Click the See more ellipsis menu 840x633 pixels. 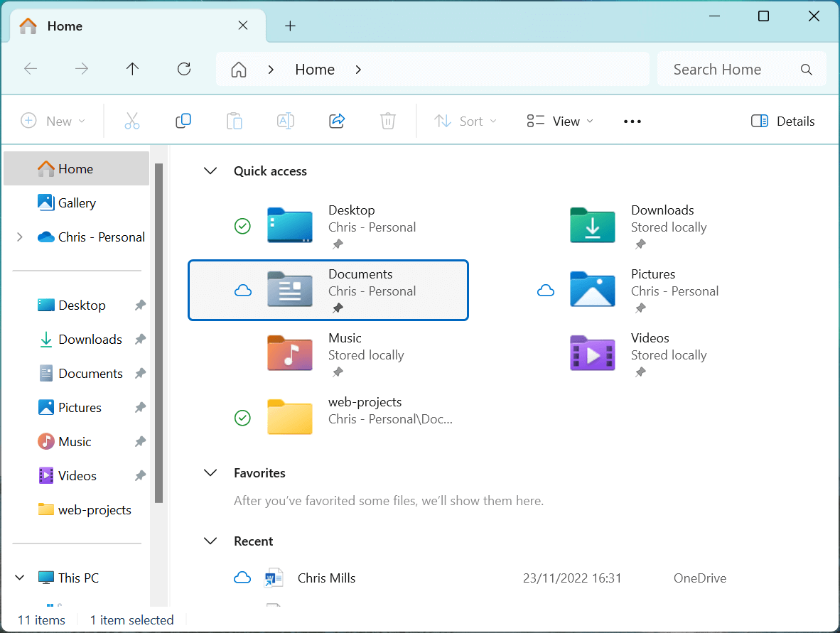[x=632, y=121]
